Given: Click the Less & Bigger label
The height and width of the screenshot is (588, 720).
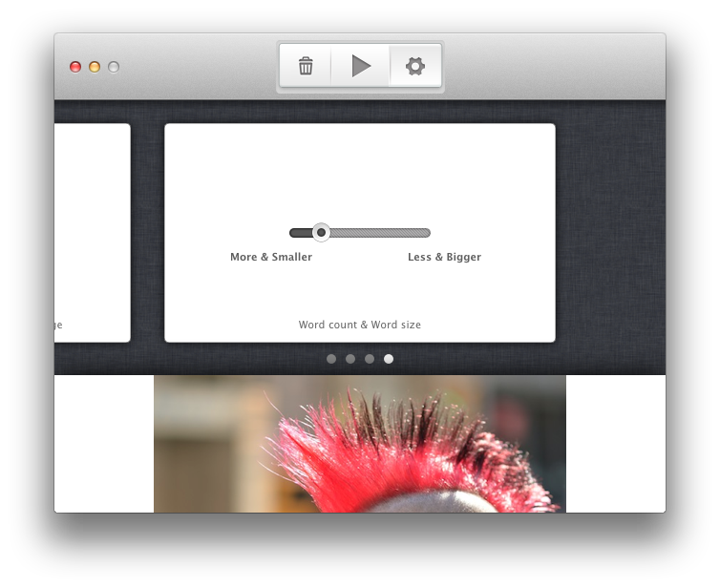Looking at the screenshot, I should tap(444, 257).
